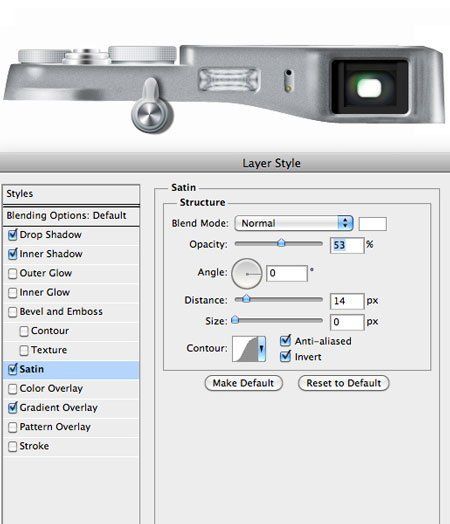
Task: Open the Blend Mode dropdown
Action: pyautogui.click(x=294, y=223)
